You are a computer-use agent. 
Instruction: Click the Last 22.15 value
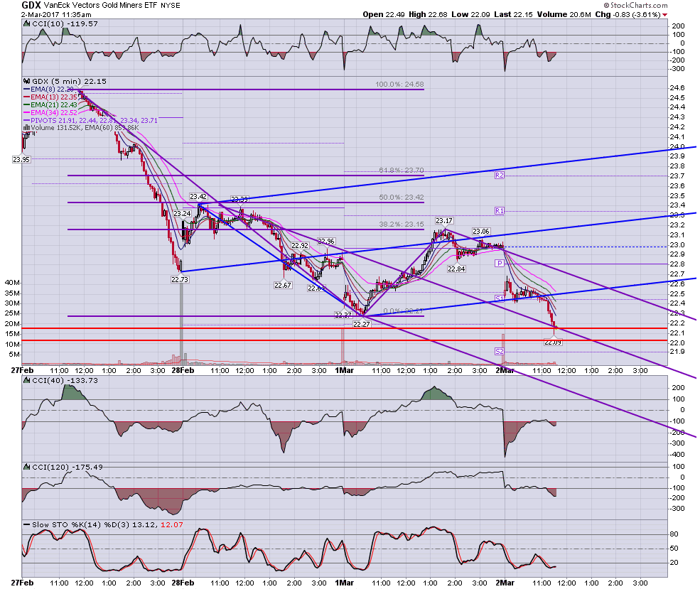(513, 14)
